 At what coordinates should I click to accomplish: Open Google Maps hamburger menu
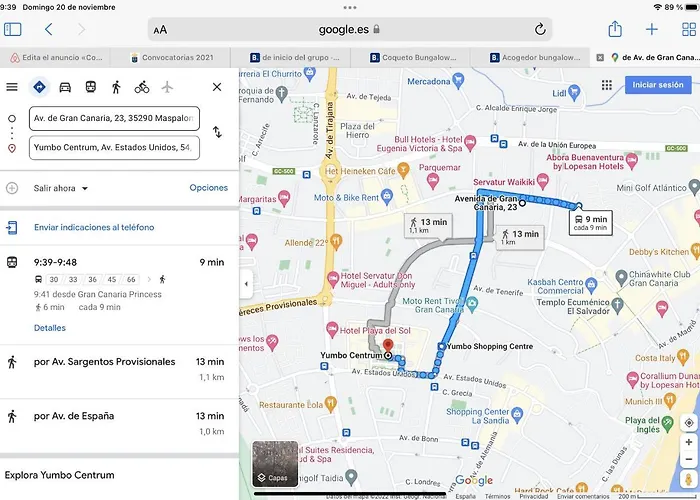point(12,87)
